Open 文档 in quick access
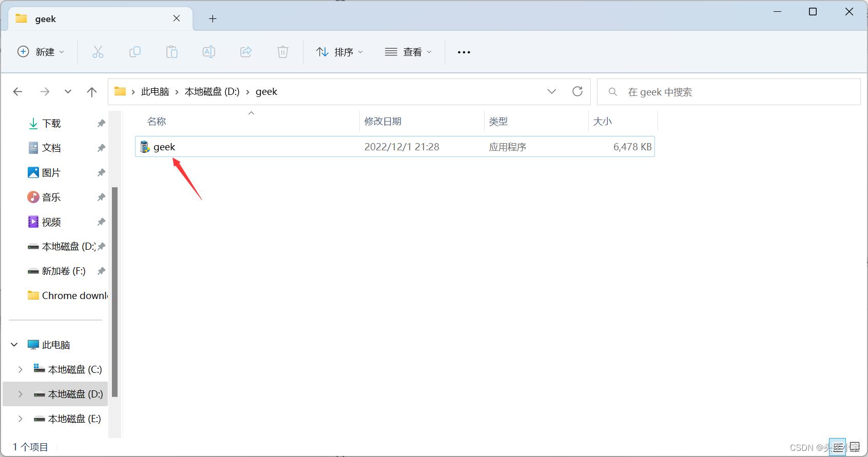The width and height of the screenshot is (868, 457). [51, 148]
